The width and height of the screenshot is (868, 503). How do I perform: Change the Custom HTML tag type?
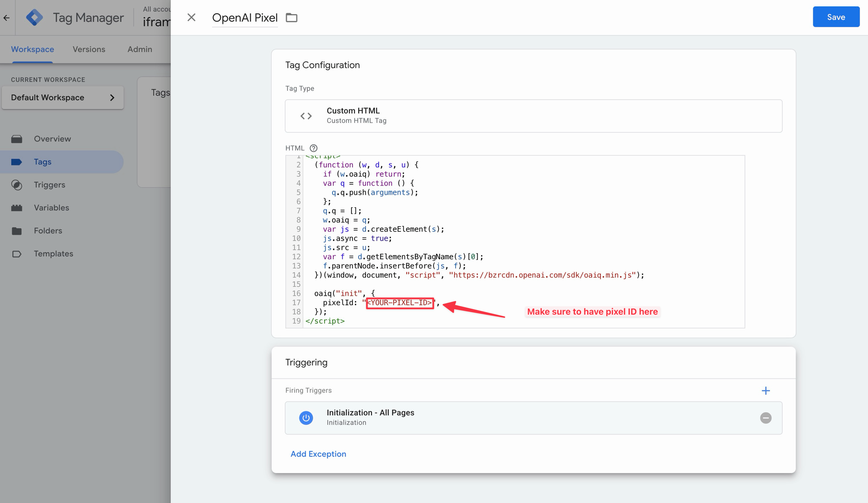click(533, 116)
